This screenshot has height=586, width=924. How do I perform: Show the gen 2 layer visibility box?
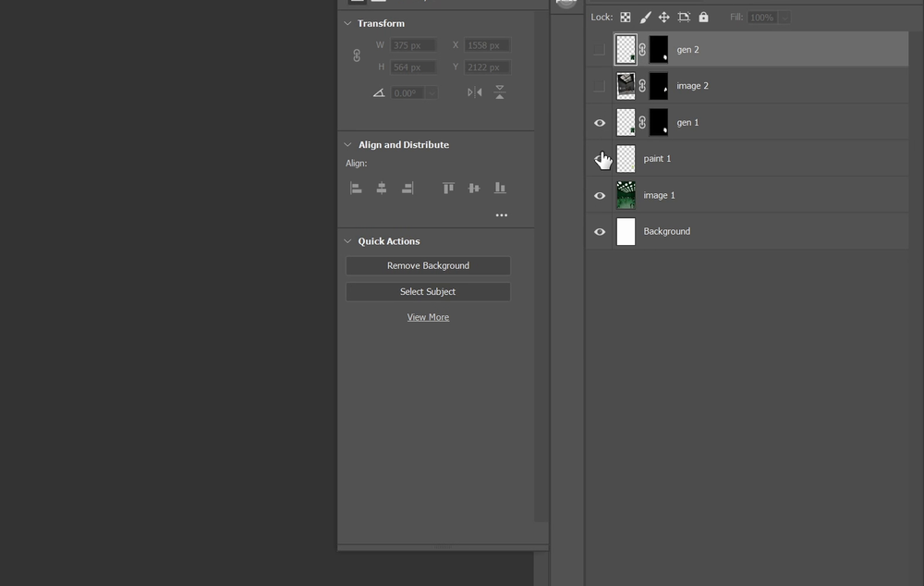tap(600, 50)
